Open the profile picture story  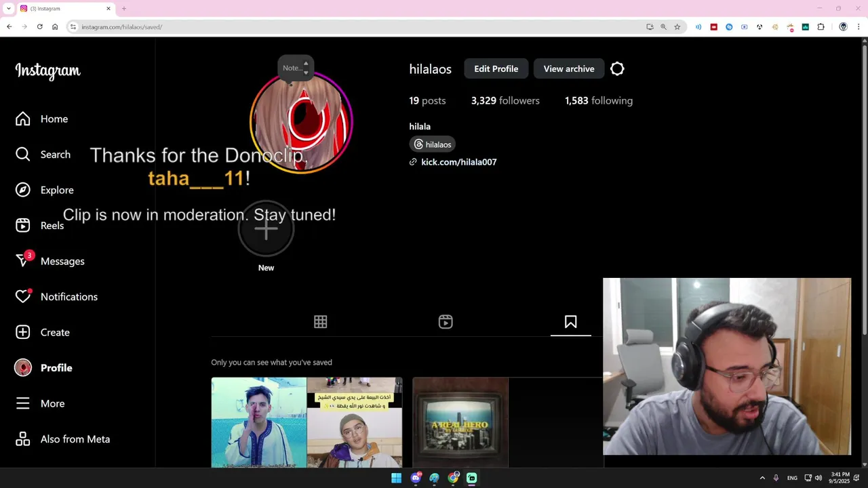click(301, 122)
